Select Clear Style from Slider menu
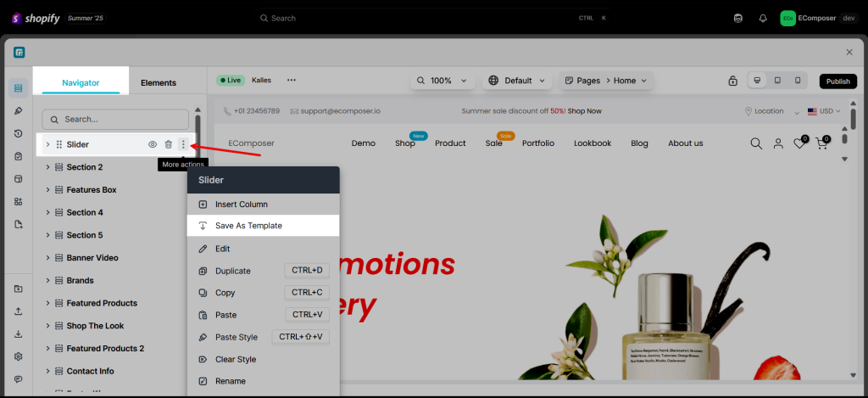868x398 pixels. click(263, 359)
